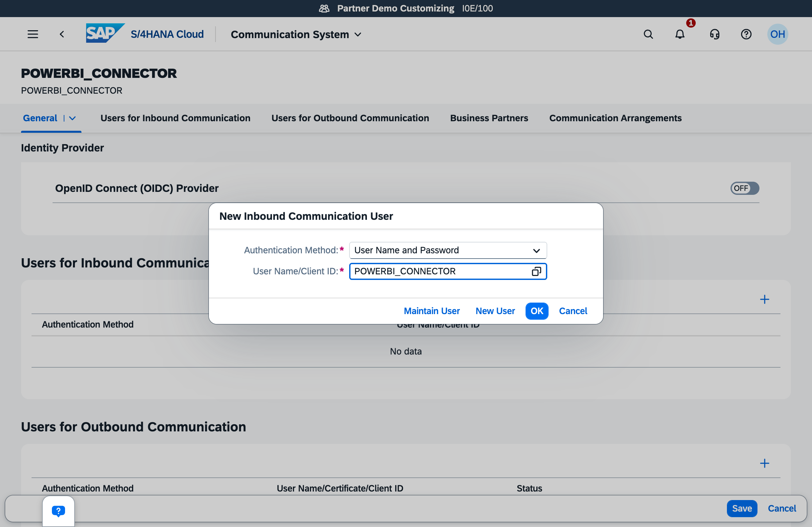
Task: Switch to Business Partners tab
Action: click(x=489, y=118)
